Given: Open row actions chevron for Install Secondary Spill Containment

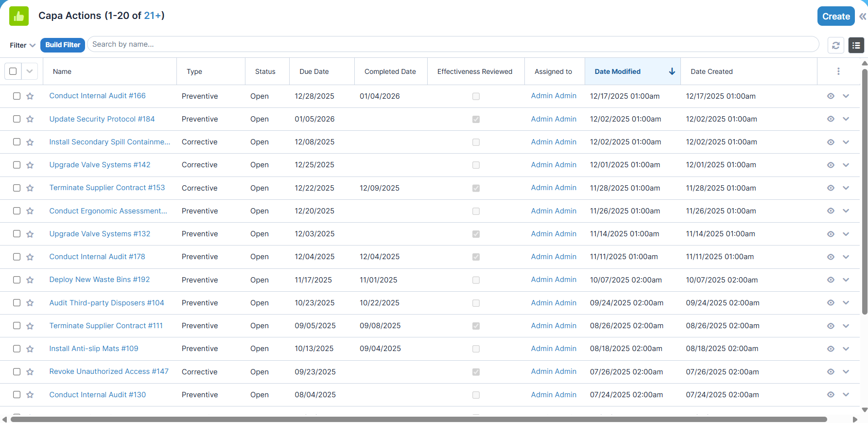Looking at the screenshot, I should coord(846,142).
